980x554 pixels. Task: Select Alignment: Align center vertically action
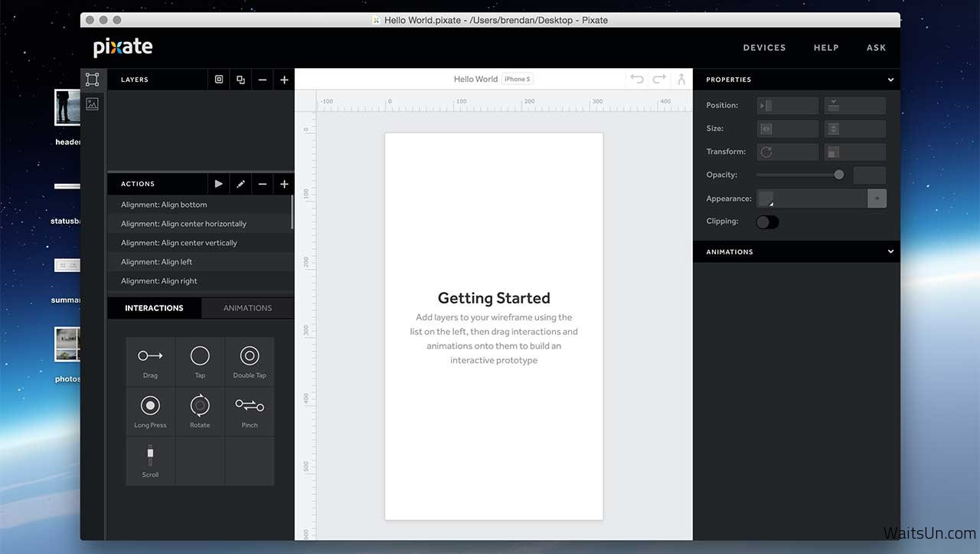coord(179,243)
